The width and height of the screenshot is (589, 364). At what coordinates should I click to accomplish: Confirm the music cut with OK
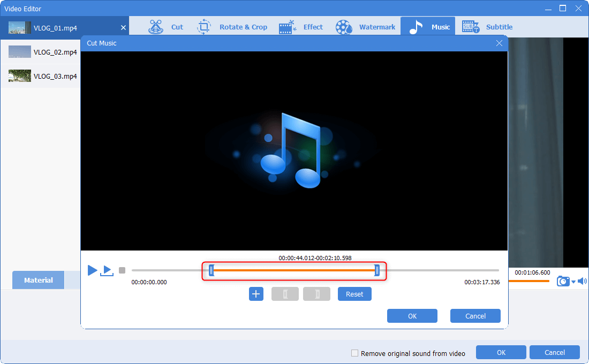(412, 316)
